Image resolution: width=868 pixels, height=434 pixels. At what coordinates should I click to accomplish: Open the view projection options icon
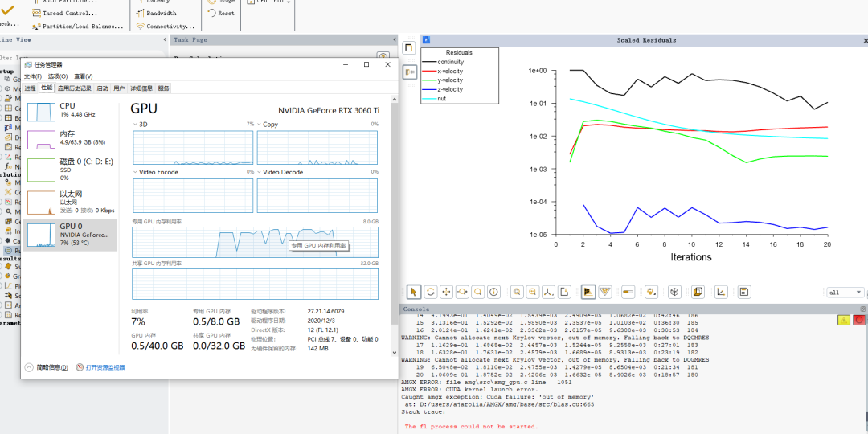(651, 292)
